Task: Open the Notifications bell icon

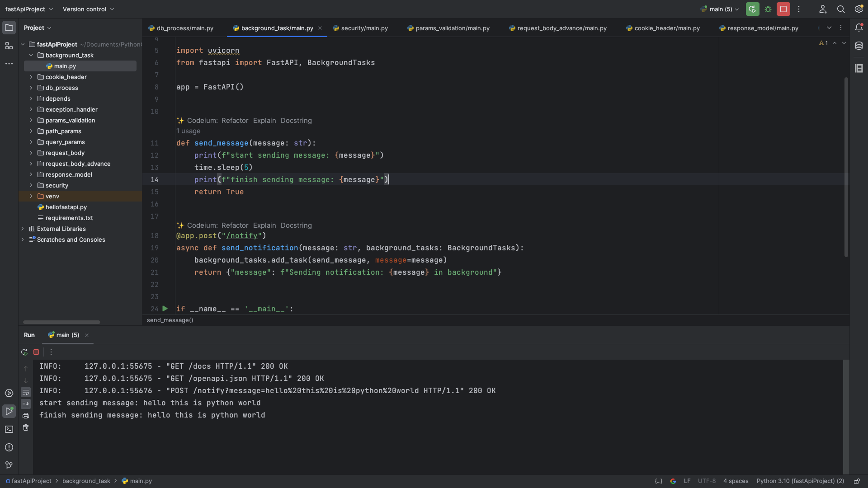Action: pos(859,28)
